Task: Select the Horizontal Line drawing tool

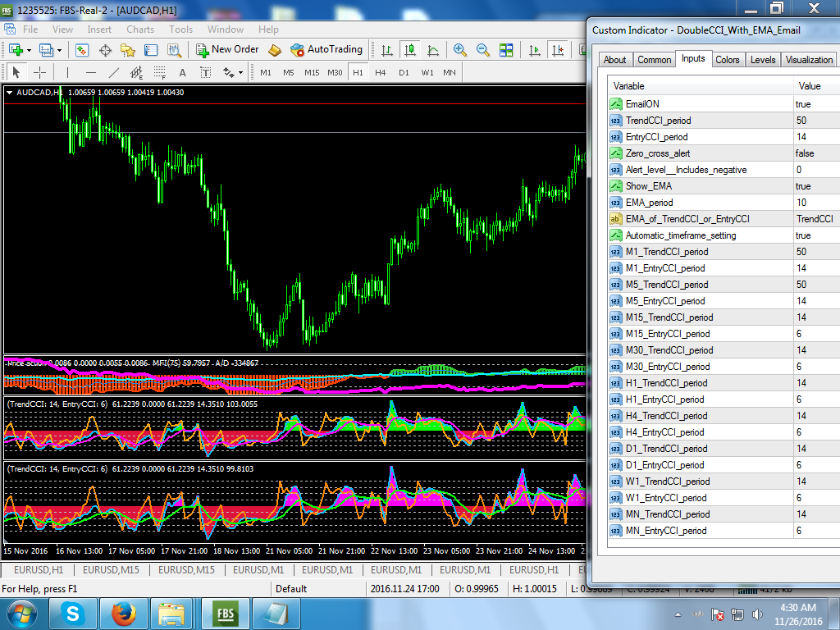Action: pyautogui.click(x=91, y=72)
